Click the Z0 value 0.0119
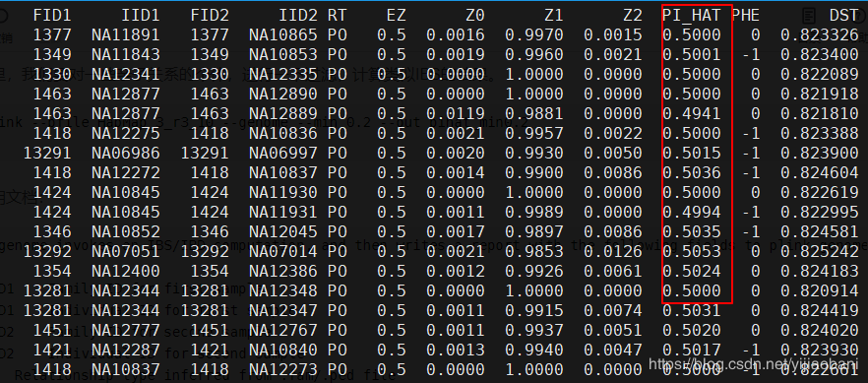The width and height of the screenshot is (868, 383). tap(456, 113)
